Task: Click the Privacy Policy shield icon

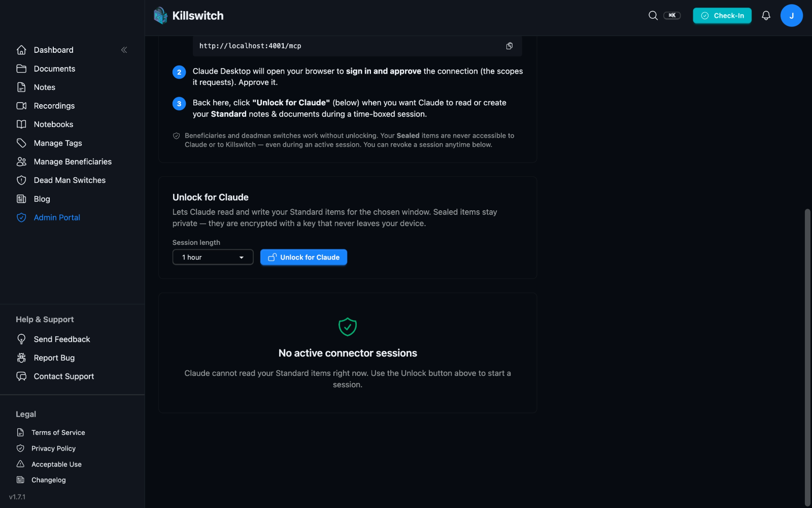Action: (x=20, y=448)
